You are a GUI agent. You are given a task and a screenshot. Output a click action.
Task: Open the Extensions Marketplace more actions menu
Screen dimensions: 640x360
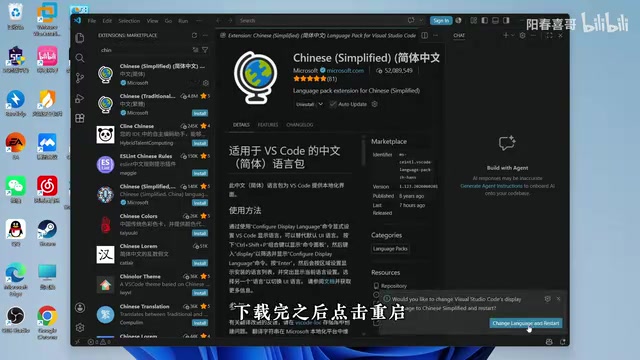(205, 36)
